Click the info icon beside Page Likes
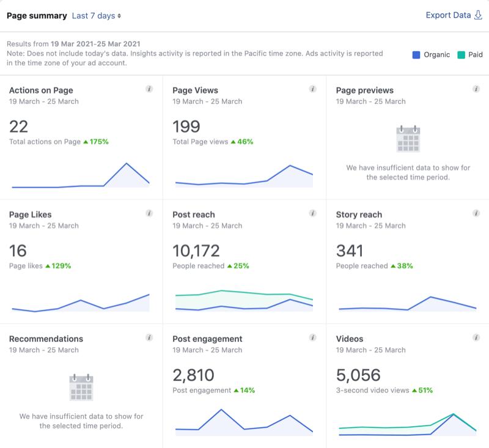489x448 pixels. point(149,213)
